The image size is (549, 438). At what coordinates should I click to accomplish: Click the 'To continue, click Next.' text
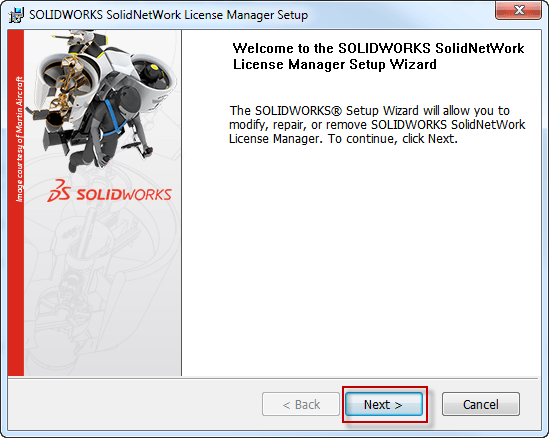pos(393,139)
